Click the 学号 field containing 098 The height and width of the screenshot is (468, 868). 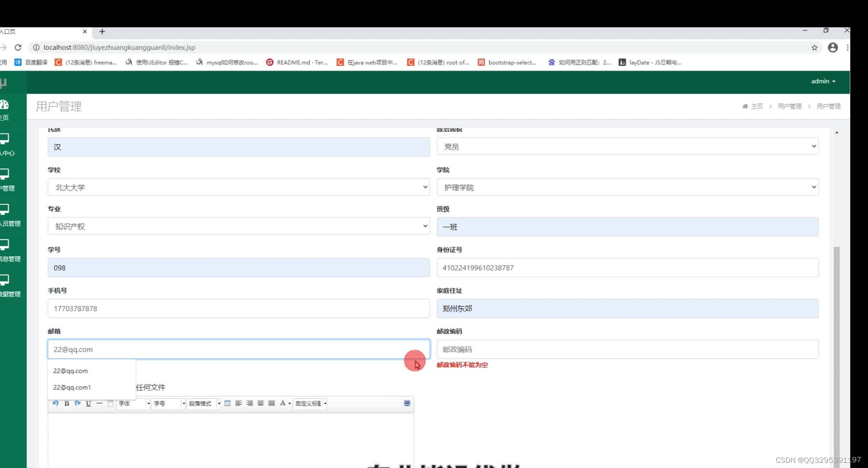(x=239, y=268)
